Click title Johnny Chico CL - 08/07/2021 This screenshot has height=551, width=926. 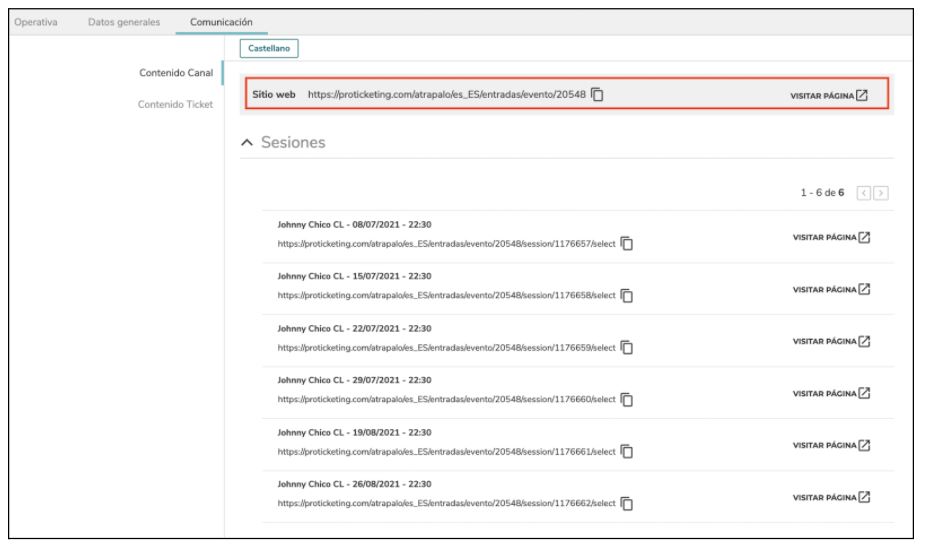point(354,224)
